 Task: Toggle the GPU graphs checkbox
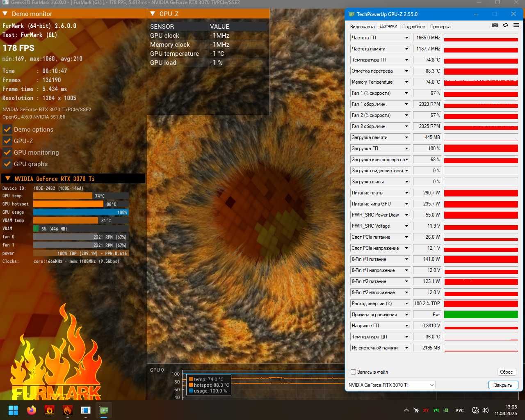tap(7, 164)
